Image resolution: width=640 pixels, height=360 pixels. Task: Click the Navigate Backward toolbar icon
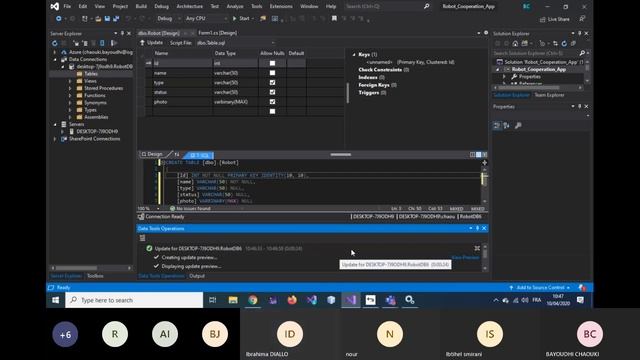(59, 19)
